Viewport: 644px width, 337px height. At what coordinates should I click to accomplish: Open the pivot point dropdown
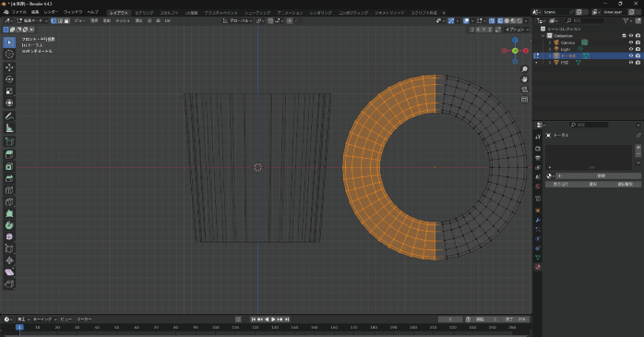260,20
